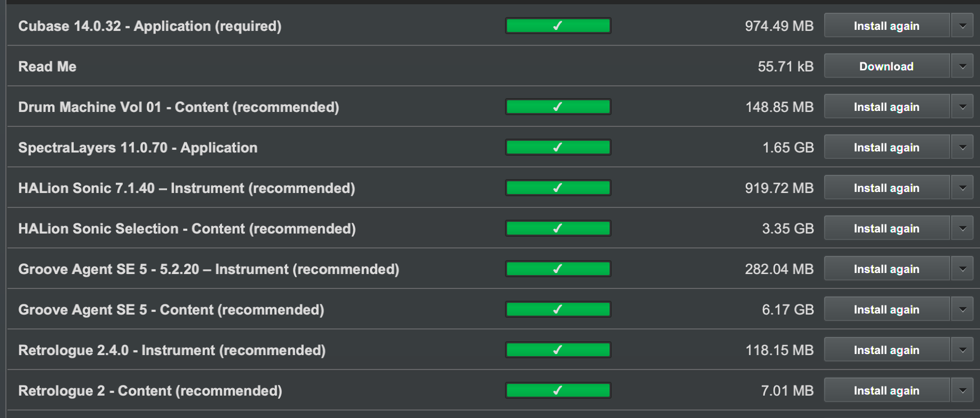Click the SpectraLayers completed checkmark indicator
Image resolution: width=980 pixels, height=418 pixels.
(558, 147)
